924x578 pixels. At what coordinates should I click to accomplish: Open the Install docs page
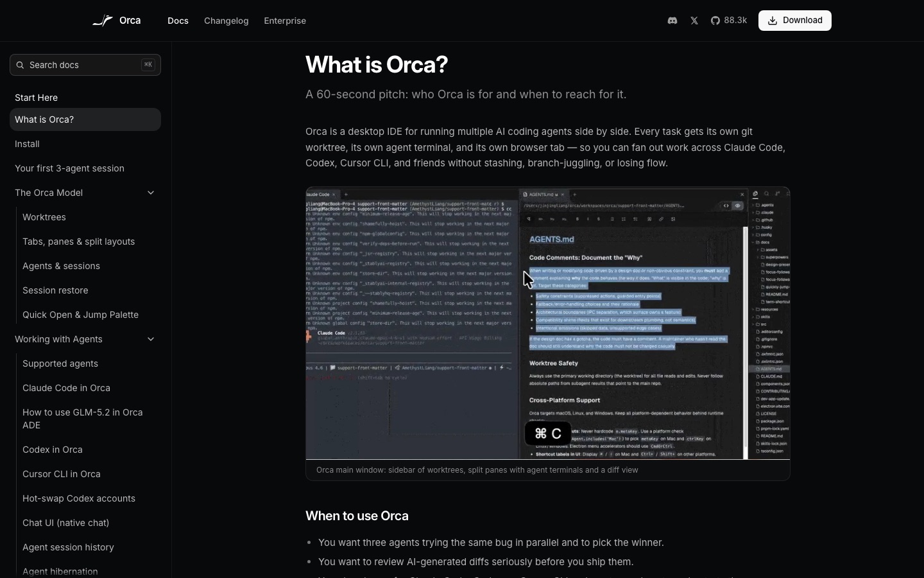click(x=27, y=144)
